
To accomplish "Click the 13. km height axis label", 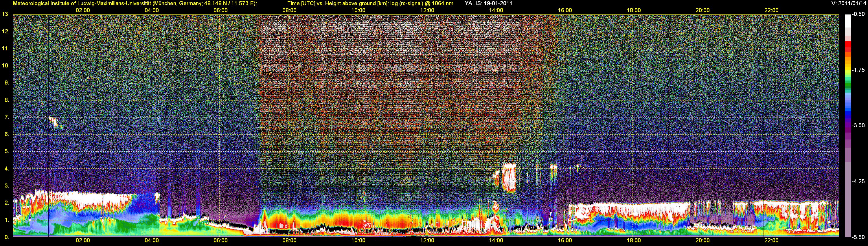I will (x=5, y=14).
